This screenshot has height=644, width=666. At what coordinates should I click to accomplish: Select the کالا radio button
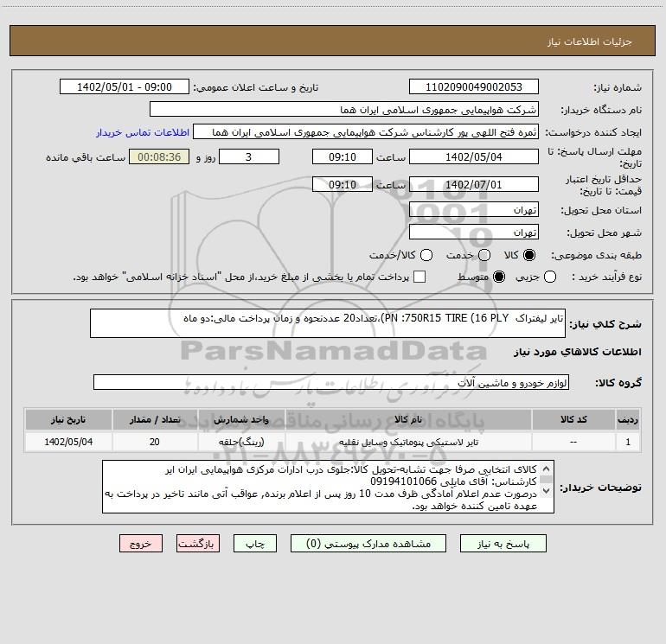coord(529,255)
